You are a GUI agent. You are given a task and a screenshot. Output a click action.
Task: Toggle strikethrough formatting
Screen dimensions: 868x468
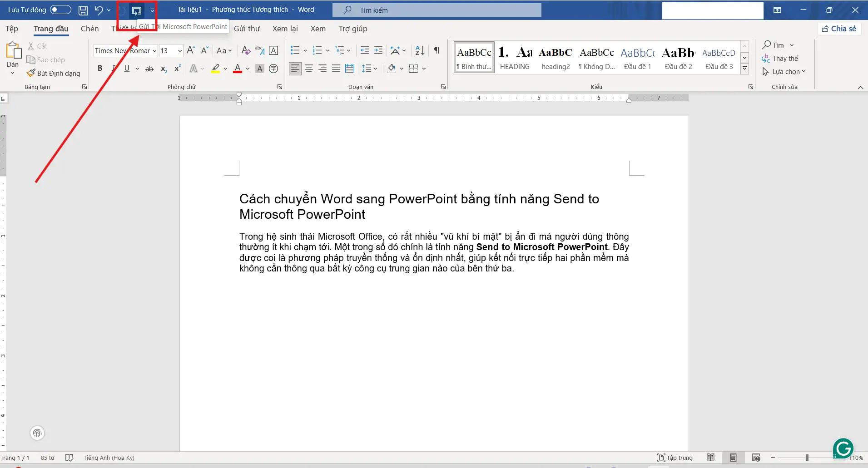pos(149,69)
